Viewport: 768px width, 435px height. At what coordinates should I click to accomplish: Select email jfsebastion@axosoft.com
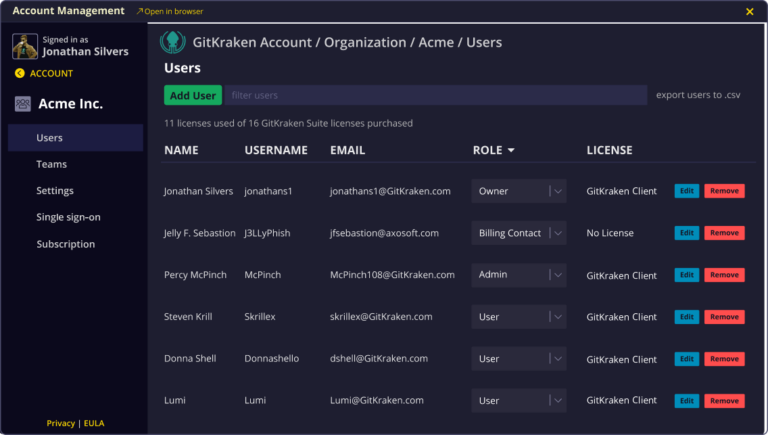point(384,233)
